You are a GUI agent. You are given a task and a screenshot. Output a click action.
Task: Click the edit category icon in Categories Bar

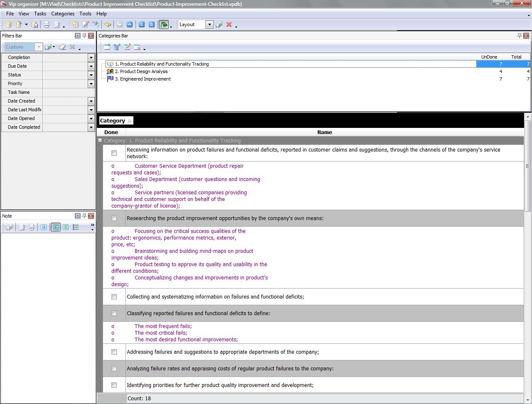tap(127, 47)
